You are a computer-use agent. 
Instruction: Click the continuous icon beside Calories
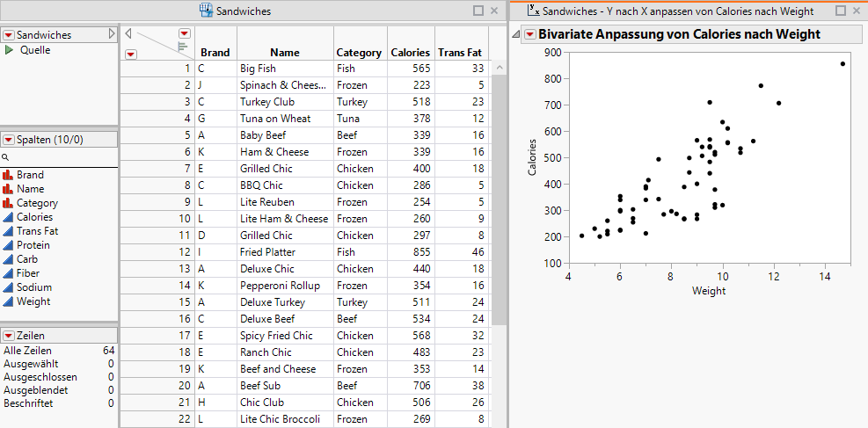8,217
